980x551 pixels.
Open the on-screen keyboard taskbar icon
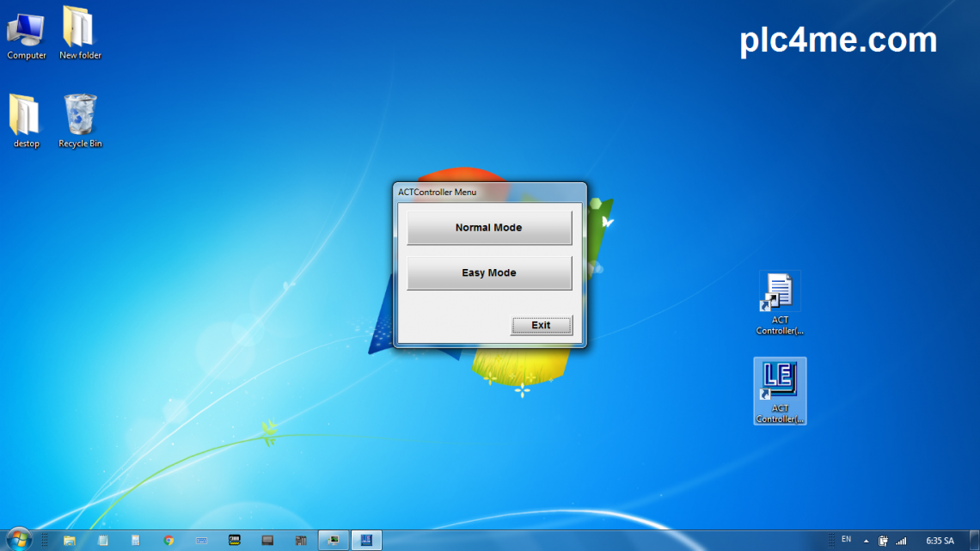point(201,541)
